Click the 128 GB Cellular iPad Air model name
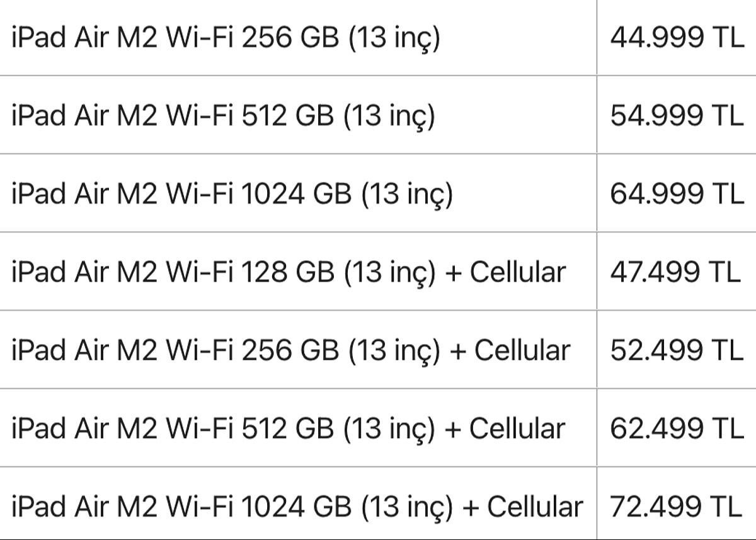The image size is (756, 540). (x=289, y=272)
